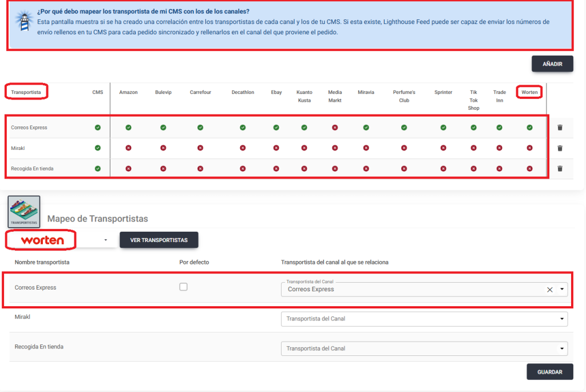Click Correos Express Amazon green check

point(128,128)
